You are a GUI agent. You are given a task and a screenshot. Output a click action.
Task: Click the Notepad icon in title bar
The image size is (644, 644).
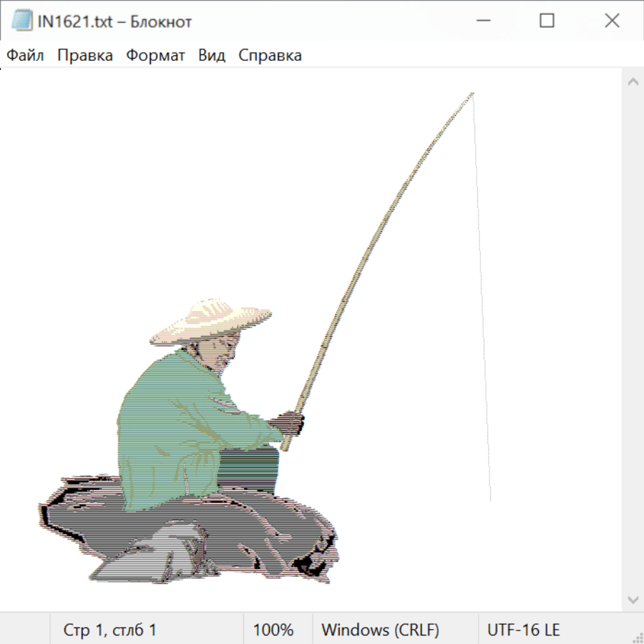point(22,21)
